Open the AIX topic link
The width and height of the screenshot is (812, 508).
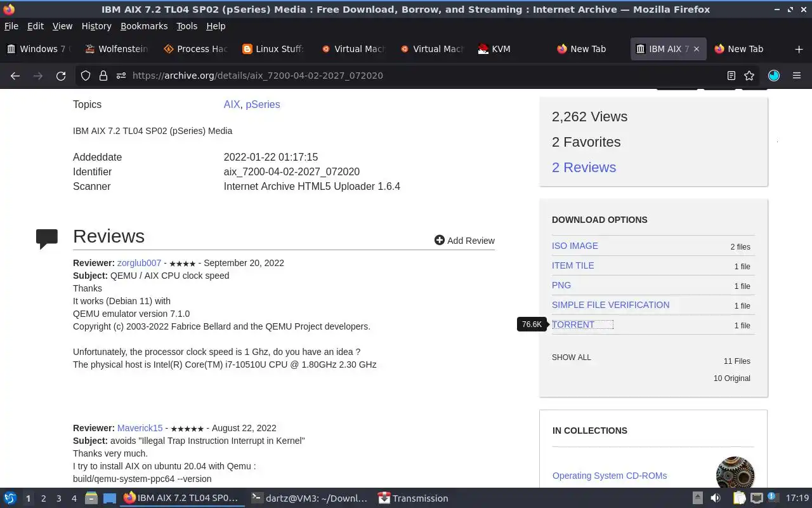pos(232,104)
